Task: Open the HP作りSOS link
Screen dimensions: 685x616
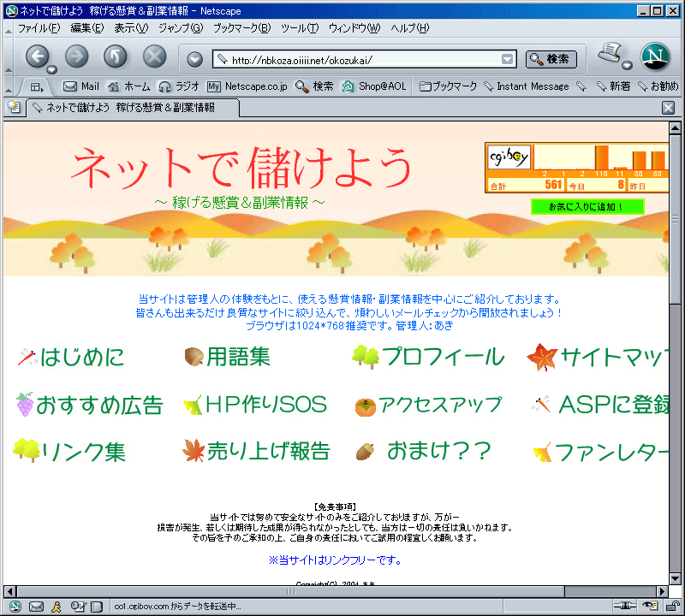Action: tap(255, 405)
